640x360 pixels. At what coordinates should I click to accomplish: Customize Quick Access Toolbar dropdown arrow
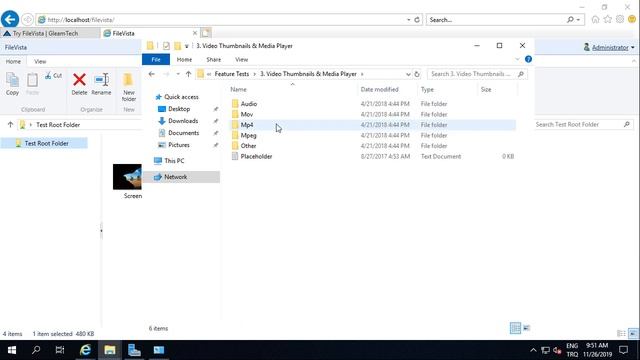pos(187,46)
